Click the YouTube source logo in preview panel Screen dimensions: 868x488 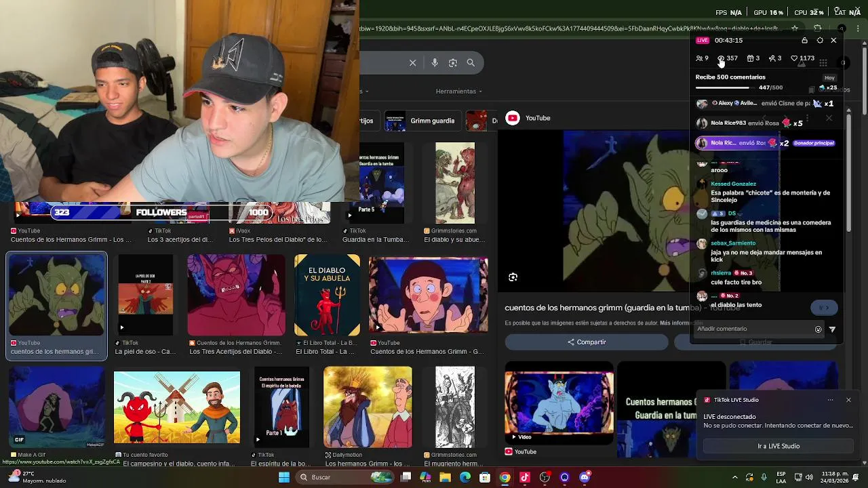pos(513,118)
